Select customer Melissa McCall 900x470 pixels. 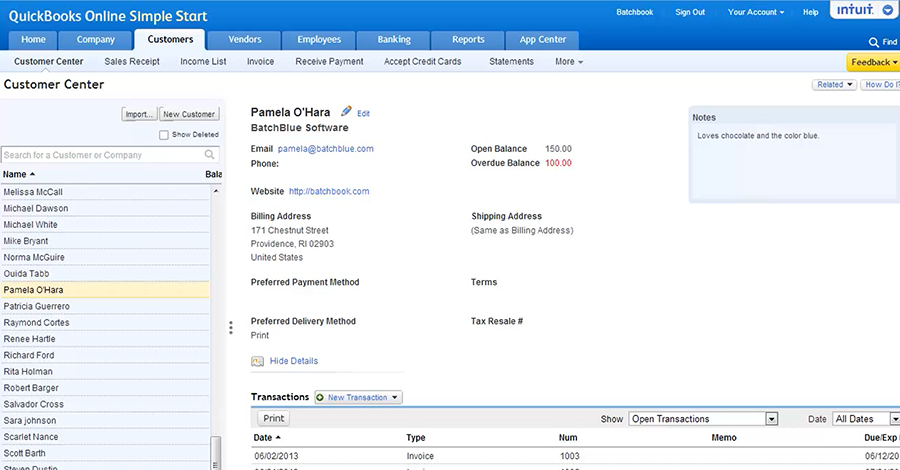click(106, 192)
